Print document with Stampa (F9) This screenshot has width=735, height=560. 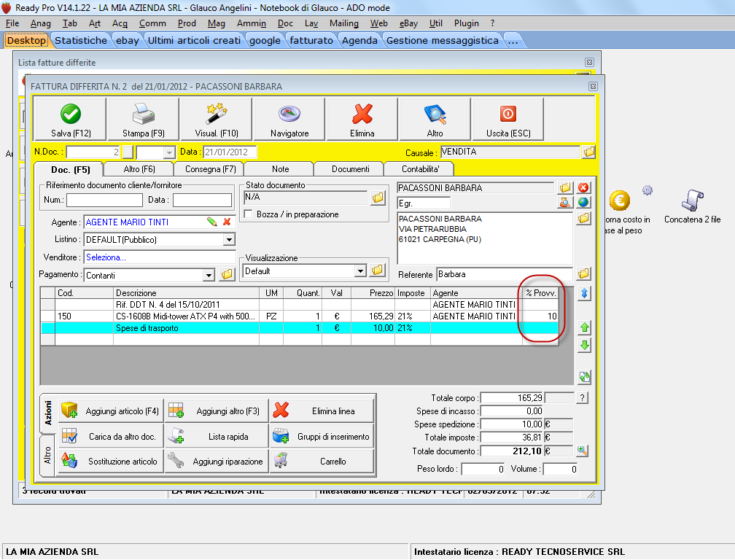144,120
